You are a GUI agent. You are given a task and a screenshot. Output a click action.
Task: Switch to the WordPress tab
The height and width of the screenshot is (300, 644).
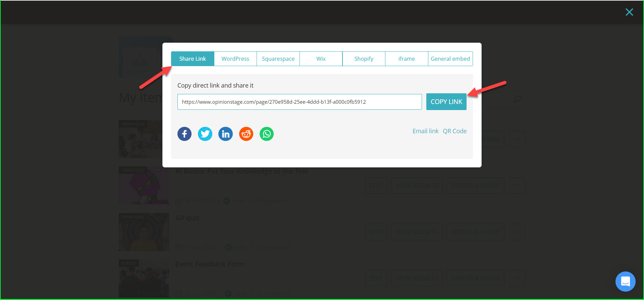tap(235, 59)
